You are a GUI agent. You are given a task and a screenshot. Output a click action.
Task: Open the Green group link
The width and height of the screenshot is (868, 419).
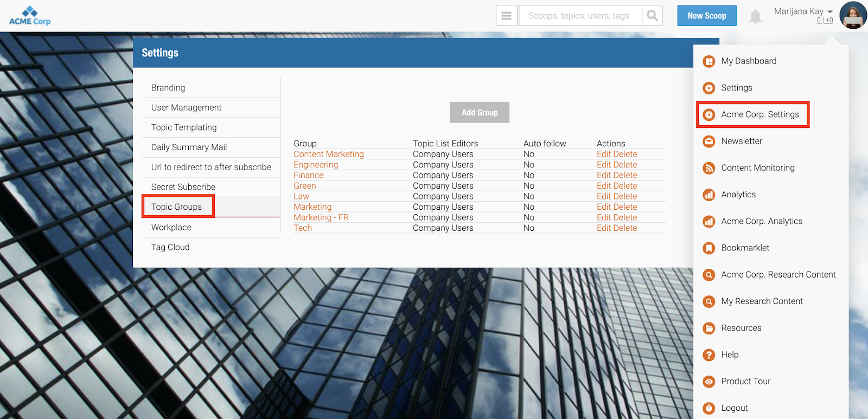pos(305,186)
